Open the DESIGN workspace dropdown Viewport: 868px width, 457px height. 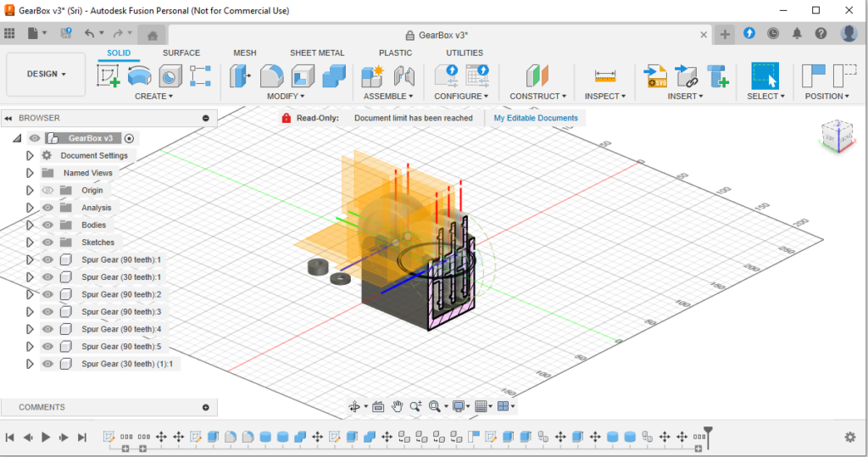46,75
